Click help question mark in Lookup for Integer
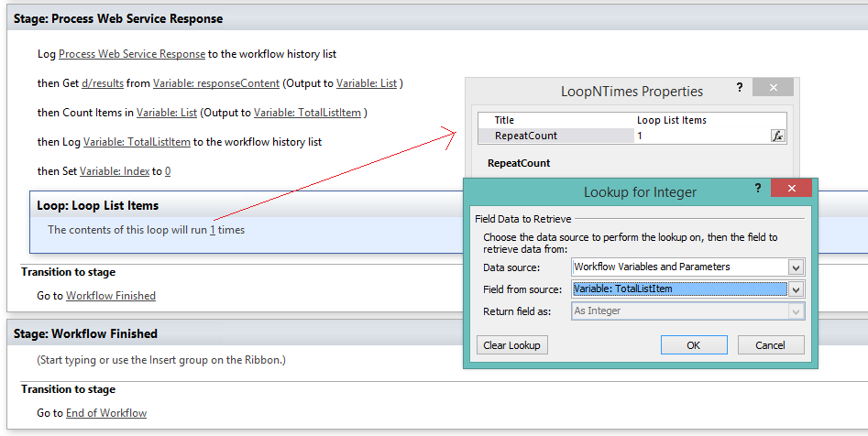Image resolution: width=868 pixels, height=436 pixels. [x=757, y=189]
